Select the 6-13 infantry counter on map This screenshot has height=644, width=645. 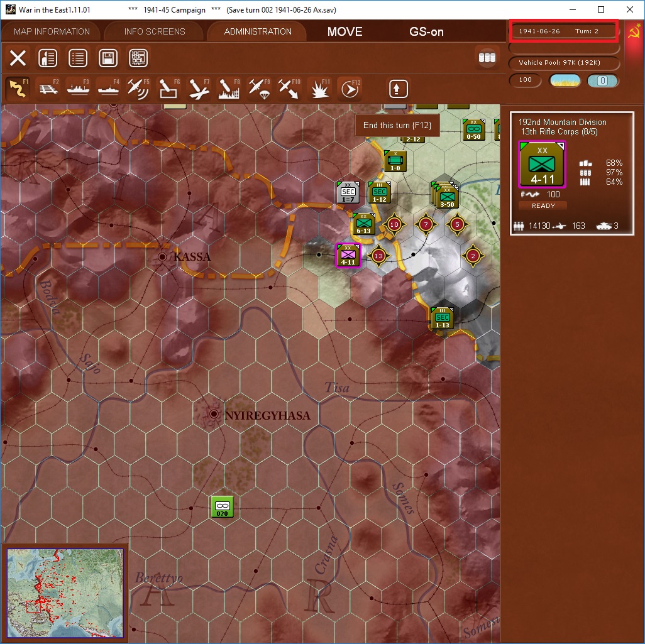[x=363, y=224]
